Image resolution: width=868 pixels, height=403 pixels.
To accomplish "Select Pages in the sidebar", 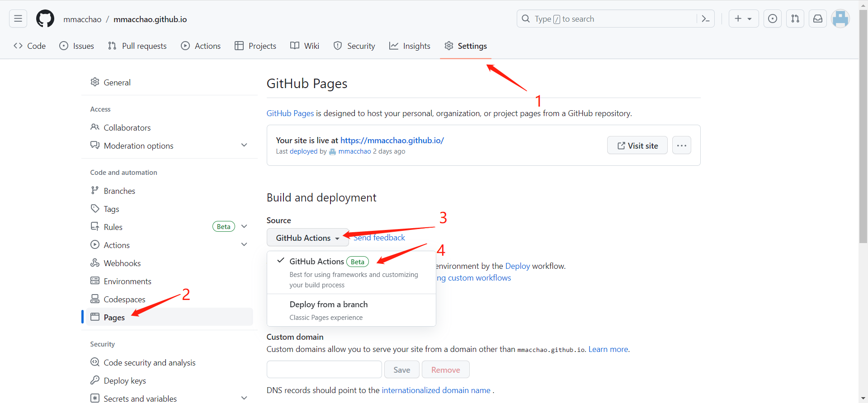I will [x=170, y=317].
